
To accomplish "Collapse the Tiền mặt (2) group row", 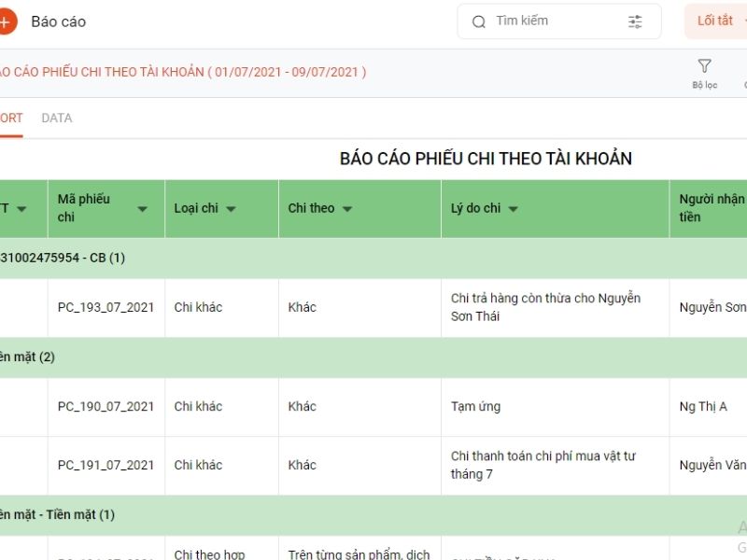I will (373, 357).
